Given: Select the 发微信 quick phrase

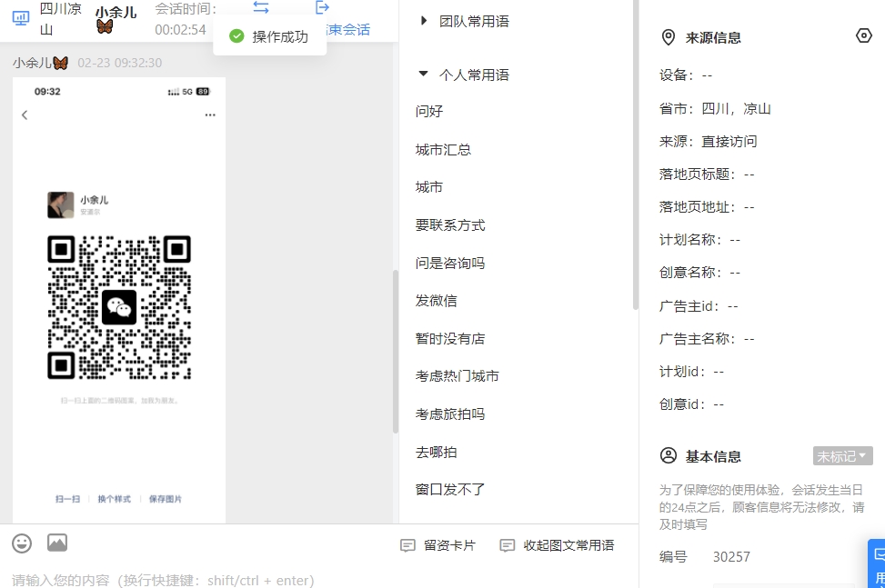Looking at the screenshot, I should [436, 301].
